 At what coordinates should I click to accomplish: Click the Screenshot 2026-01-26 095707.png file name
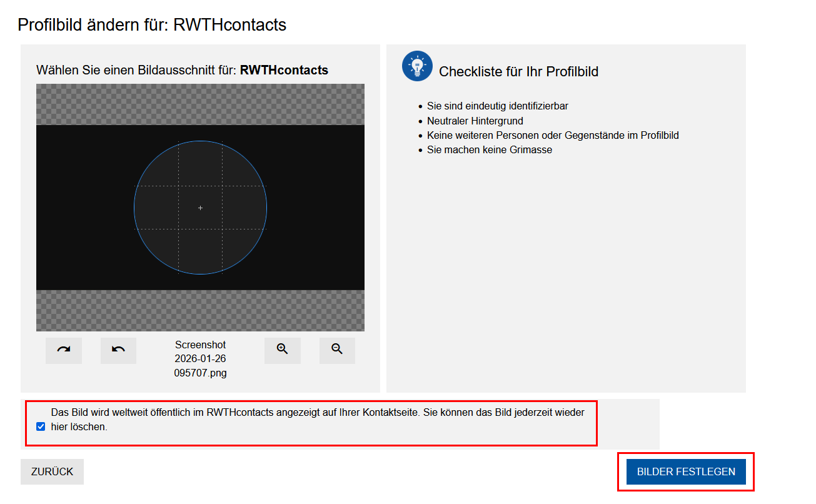pyautogui.click(x=200, y=359)
